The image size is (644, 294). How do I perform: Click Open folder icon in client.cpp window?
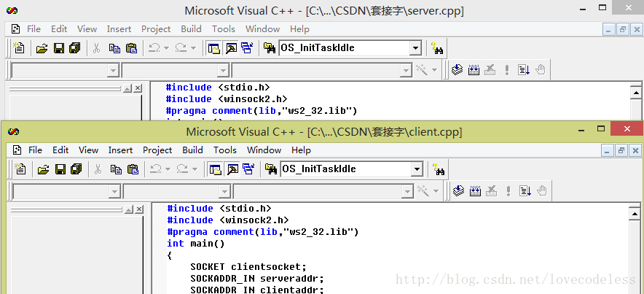pyautogui.click(x=43, y=169)
